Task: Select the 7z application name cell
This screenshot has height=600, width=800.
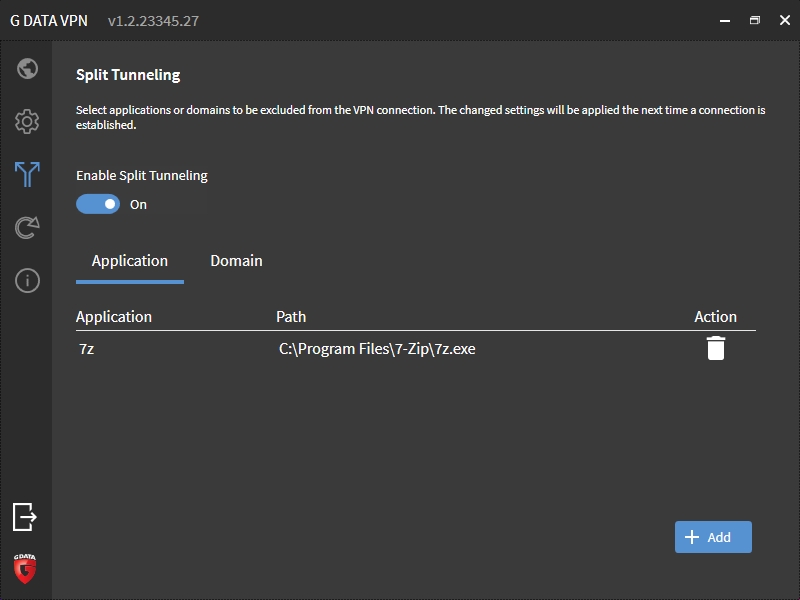Action: [x=87, y=349]
